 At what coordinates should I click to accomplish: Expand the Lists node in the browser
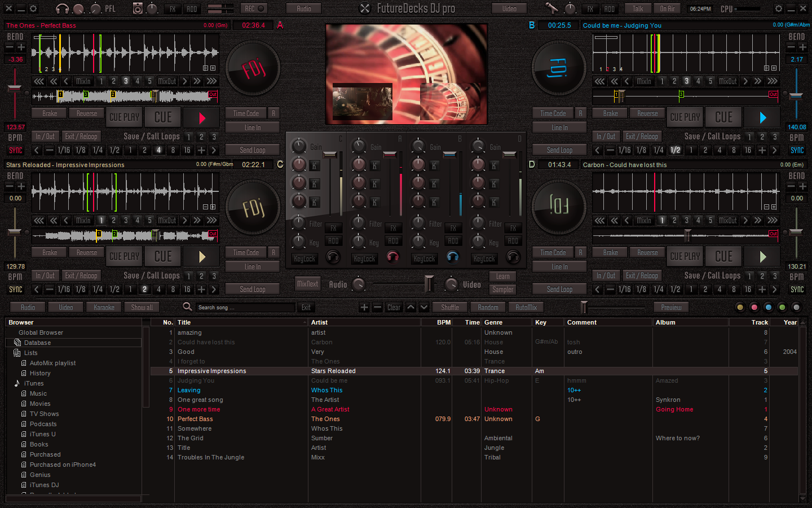pos(17,353)
